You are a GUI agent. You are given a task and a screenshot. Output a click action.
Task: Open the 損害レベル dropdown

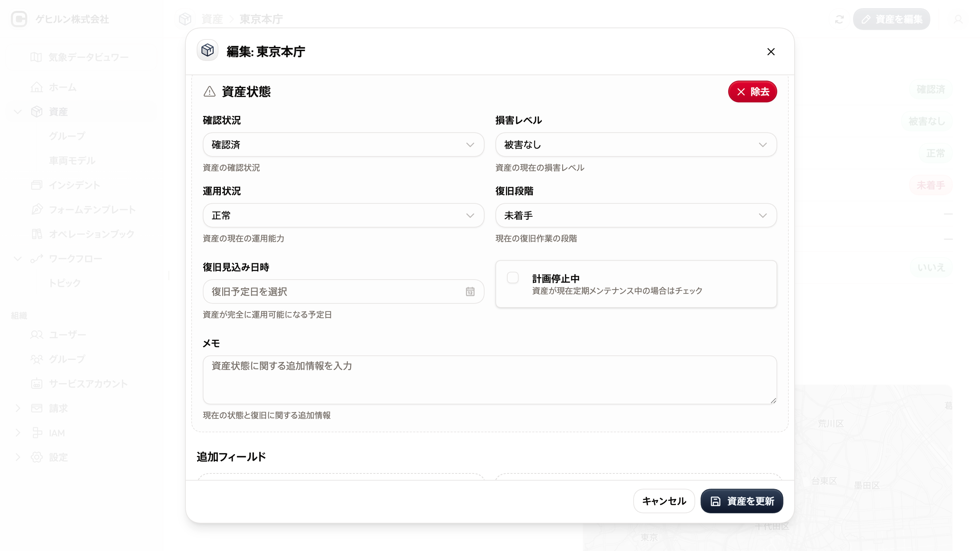coord(636,145)
